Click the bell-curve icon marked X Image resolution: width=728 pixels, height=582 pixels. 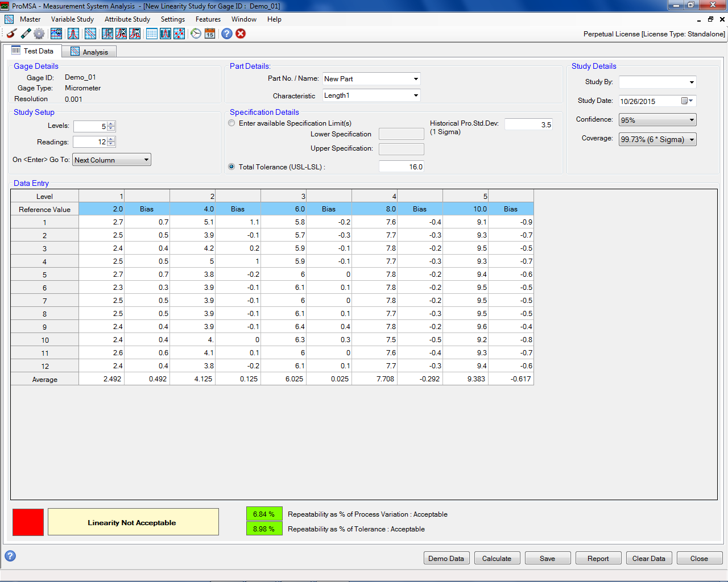121,34
